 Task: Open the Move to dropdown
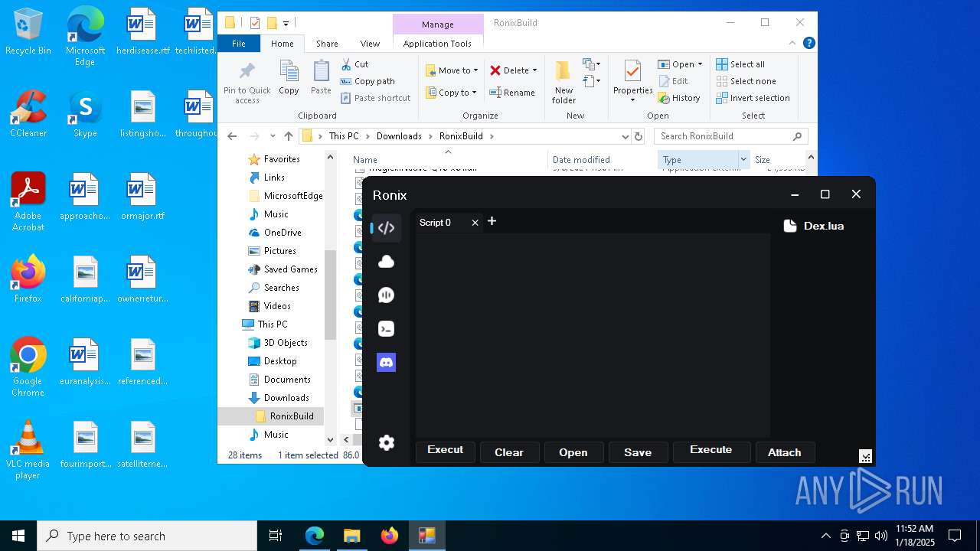[x=452, y=70]
